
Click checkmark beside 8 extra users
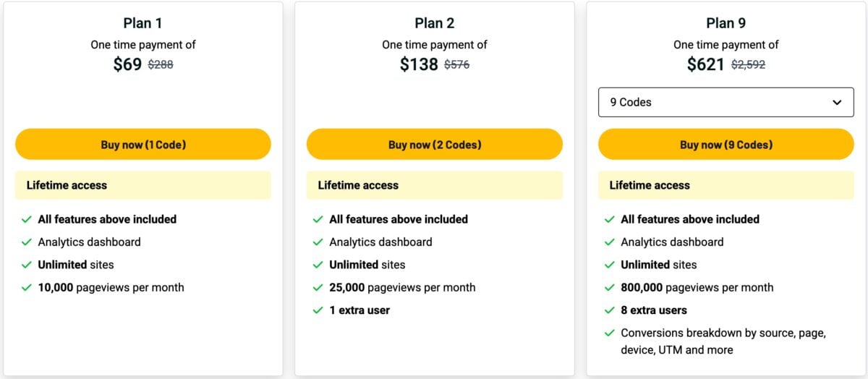point(610,310)
